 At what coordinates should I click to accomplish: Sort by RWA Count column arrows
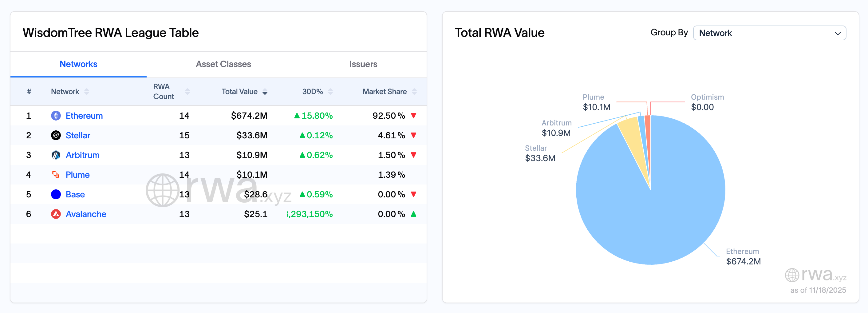(187, 92)
